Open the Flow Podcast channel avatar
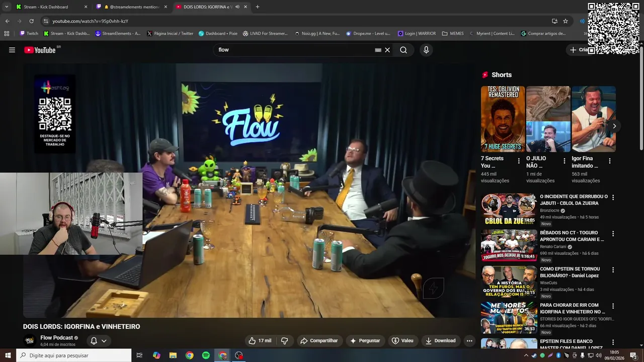 coord(30,340)
